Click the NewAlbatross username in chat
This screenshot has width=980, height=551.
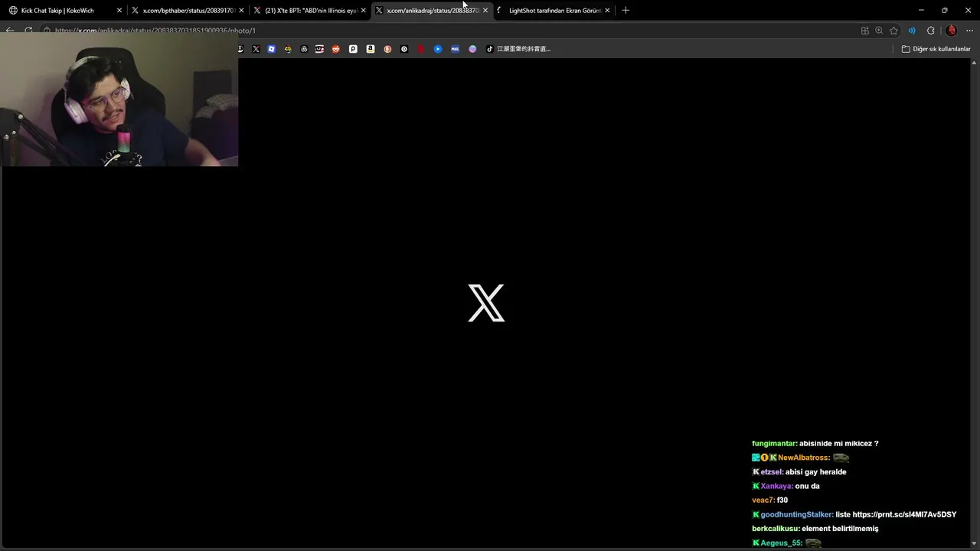pyautogui.click(x=804, y=458)
